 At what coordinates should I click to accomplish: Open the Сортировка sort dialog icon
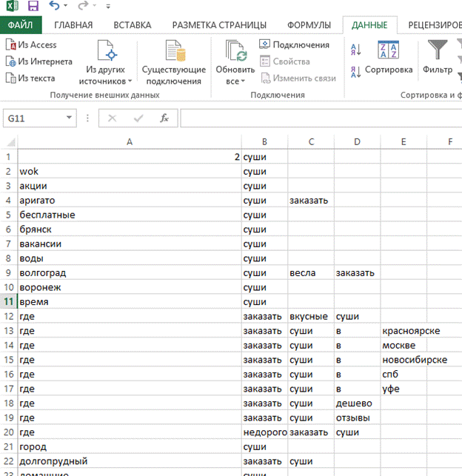pyautogui.click(x=388, y=50)
